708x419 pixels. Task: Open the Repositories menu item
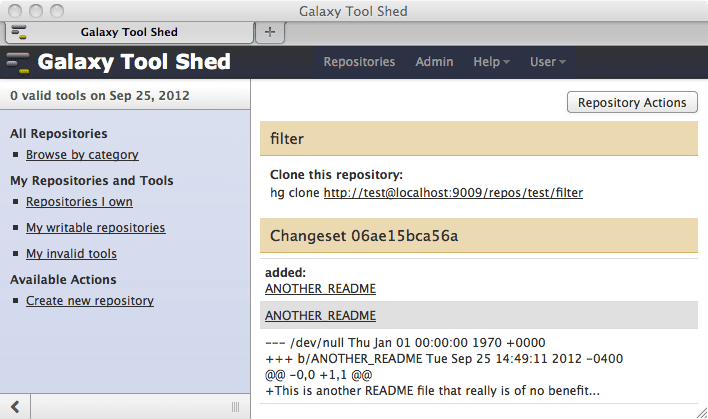[x=359, y=62]
